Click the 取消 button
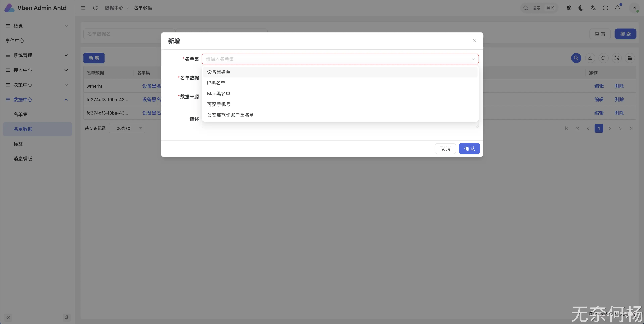 (445, 149)
